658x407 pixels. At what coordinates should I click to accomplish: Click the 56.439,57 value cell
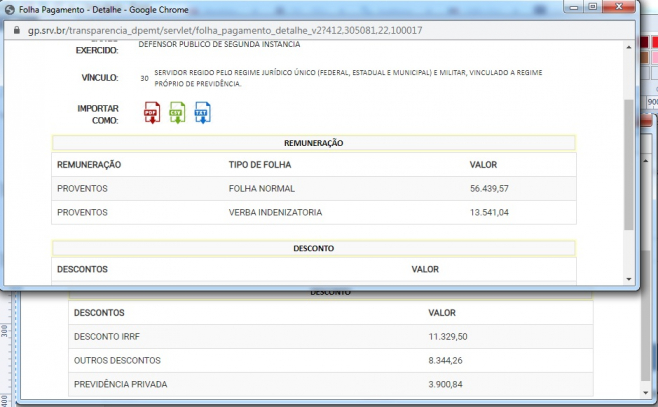click(x=489, y=188)
